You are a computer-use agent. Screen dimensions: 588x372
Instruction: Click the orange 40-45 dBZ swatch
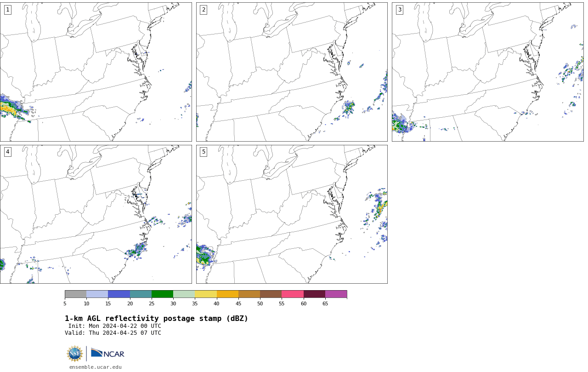[227, 294]
